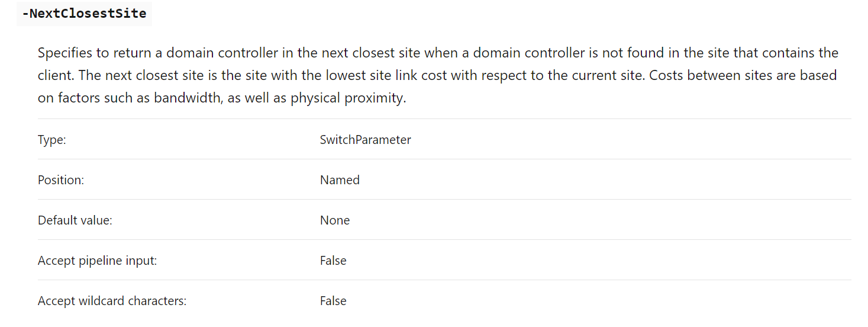Click the 'Type:' row label

pos(52,140)
